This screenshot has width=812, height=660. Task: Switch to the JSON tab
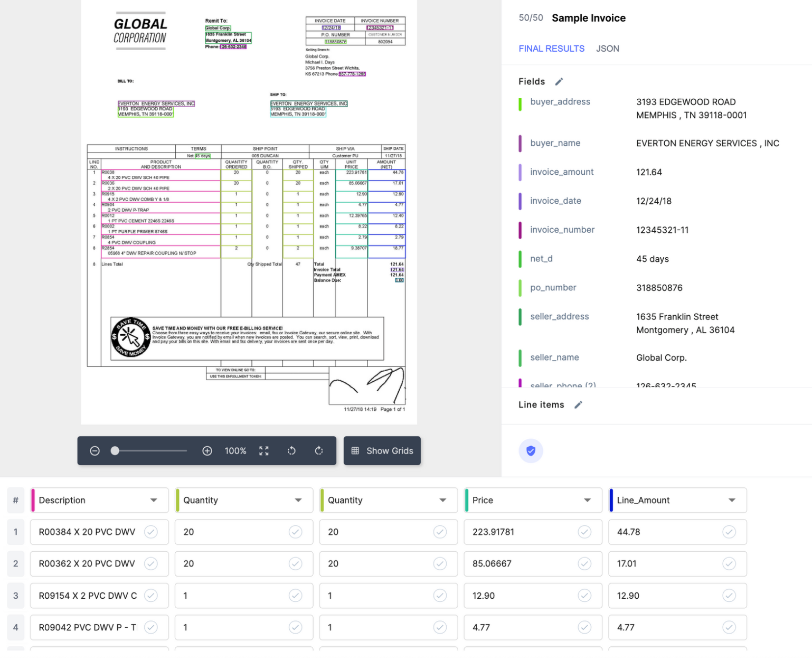point(607,49)
